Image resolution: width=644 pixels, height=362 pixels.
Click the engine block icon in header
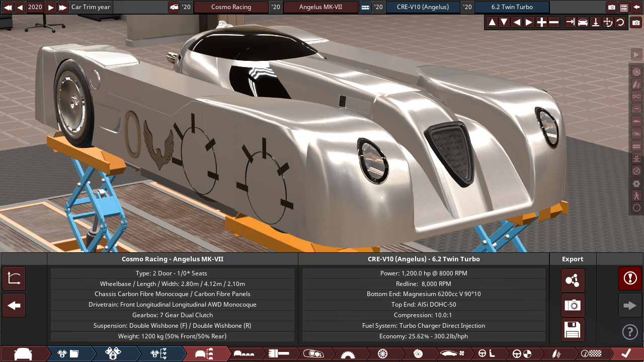(x=366, y=7)
